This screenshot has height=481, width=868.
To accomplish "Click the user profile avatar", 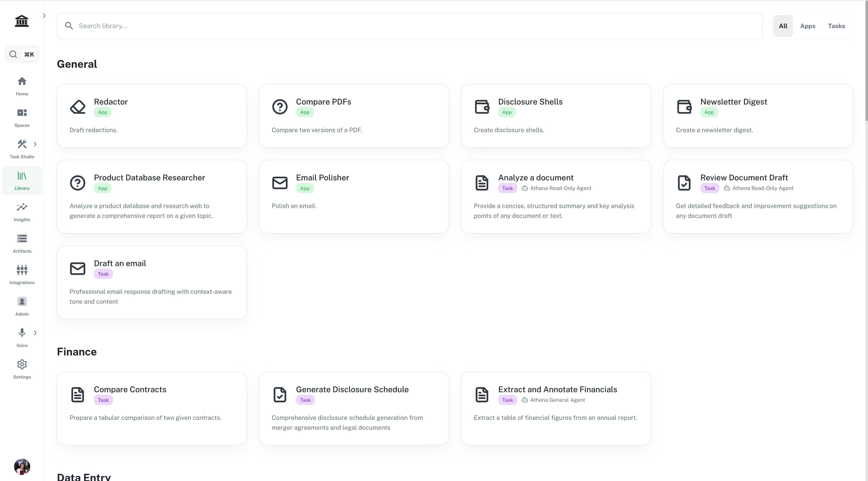I will coord(22,467).
